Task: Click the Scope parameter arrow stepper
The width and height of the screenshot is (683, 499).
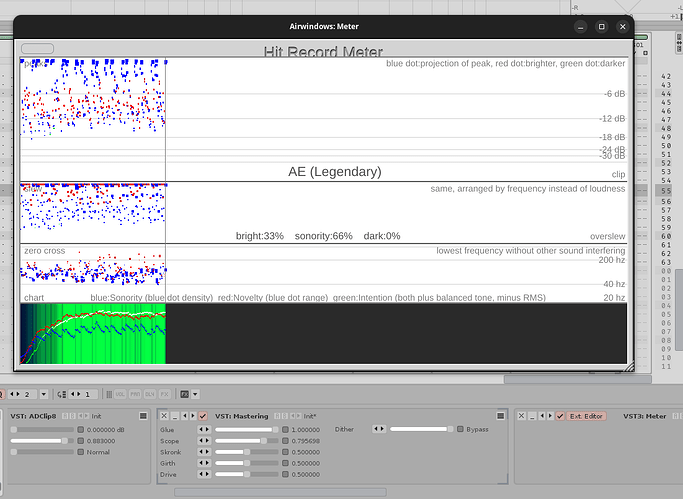Action: pyautogui.click(x=204, y=441)
